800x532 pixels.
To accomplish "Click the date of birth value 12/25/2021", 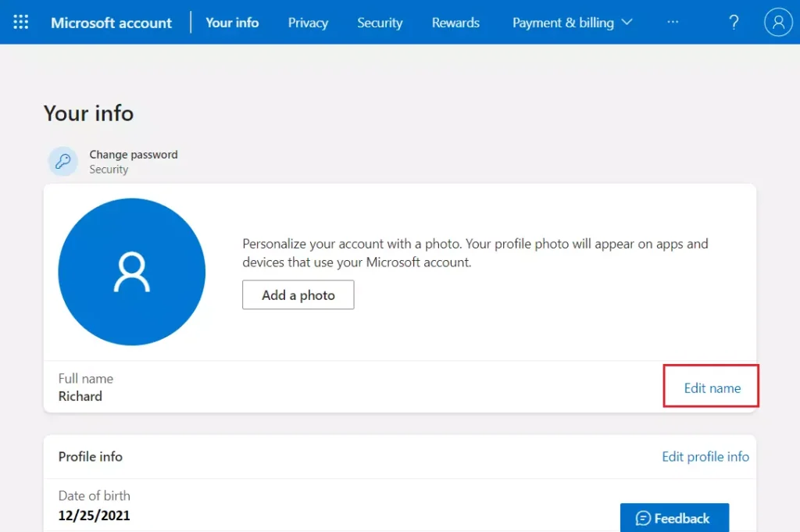I will coord(94,516).
